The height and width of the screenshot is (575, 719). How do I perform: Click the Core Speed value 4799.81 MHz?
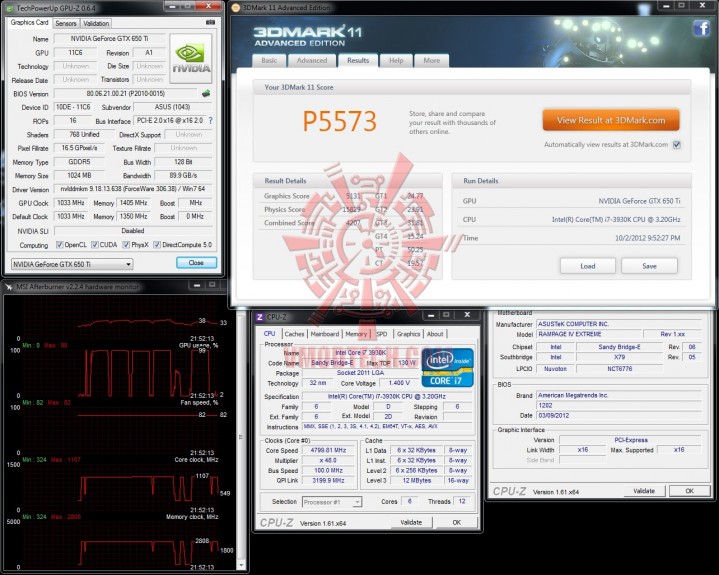click(x=328, y=450)
